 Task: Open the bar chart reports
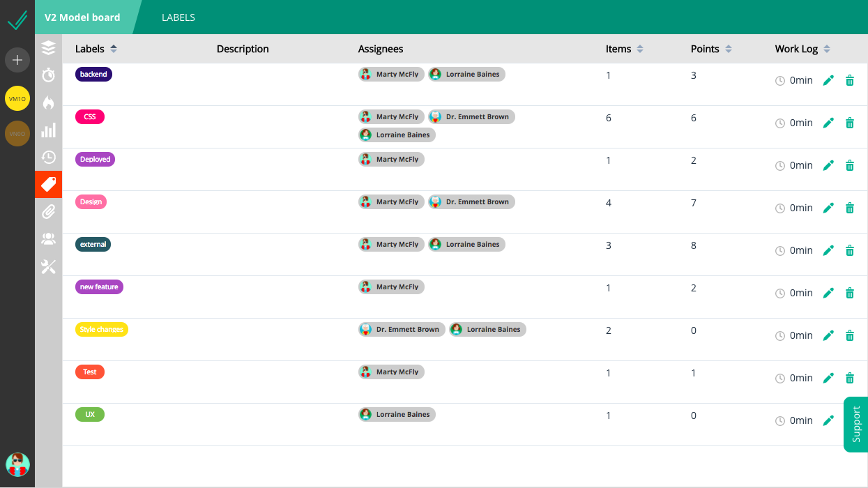48,130
